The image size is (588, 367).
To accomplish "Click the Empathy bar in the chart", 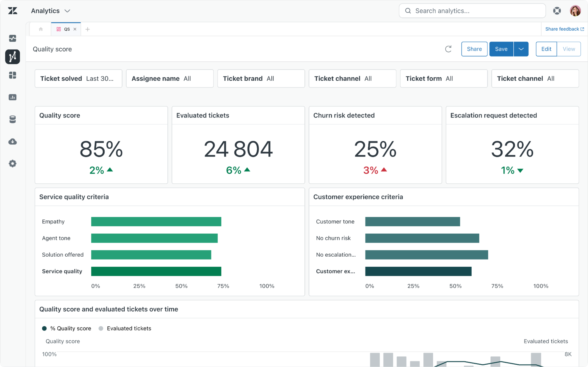I will (x=156, y=222).
